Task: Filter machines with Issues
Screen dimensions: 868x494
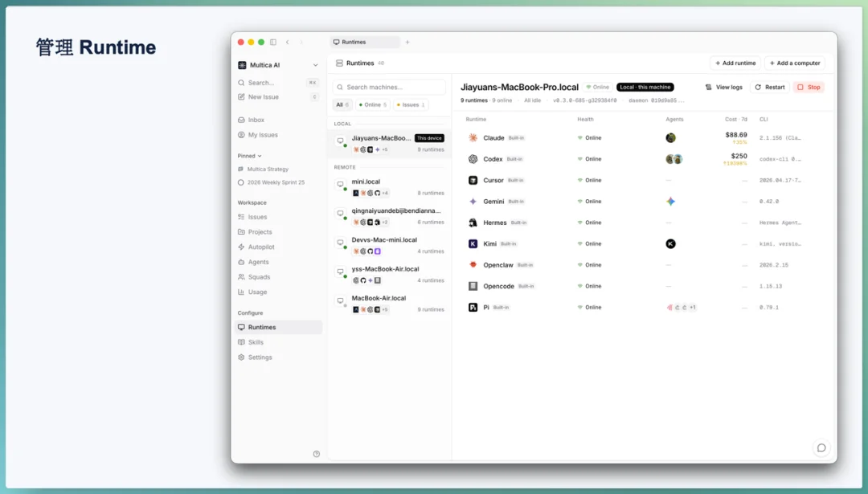Action: [x=410, y=104]
